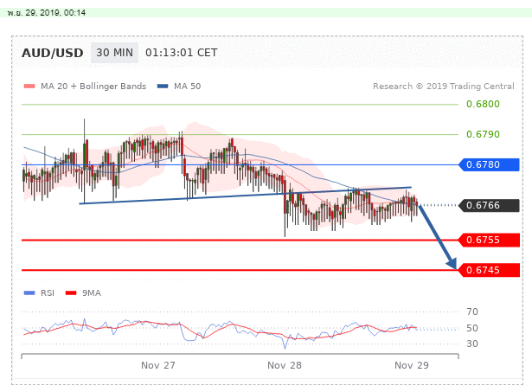The width and height of the screenshot is (532, 392).
Task: Click the 9MA legend label
Action: 92,292
